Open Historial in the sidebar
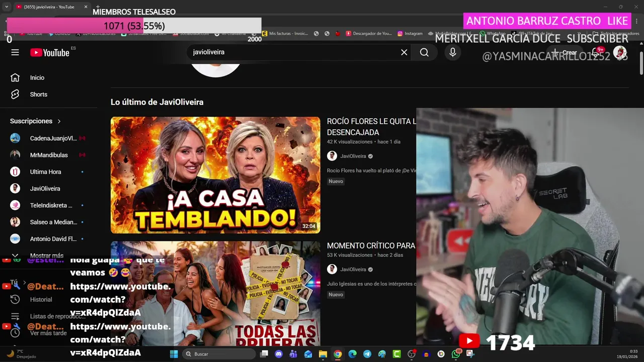 [x=41, y=299]
